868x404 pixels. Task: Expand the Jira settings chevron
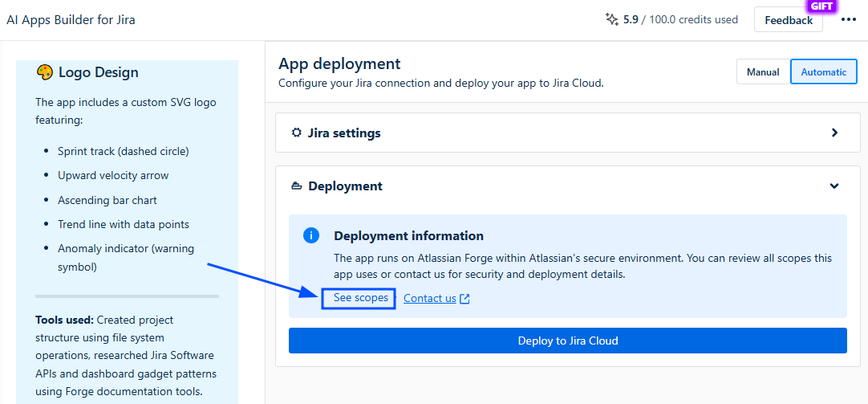834,133
